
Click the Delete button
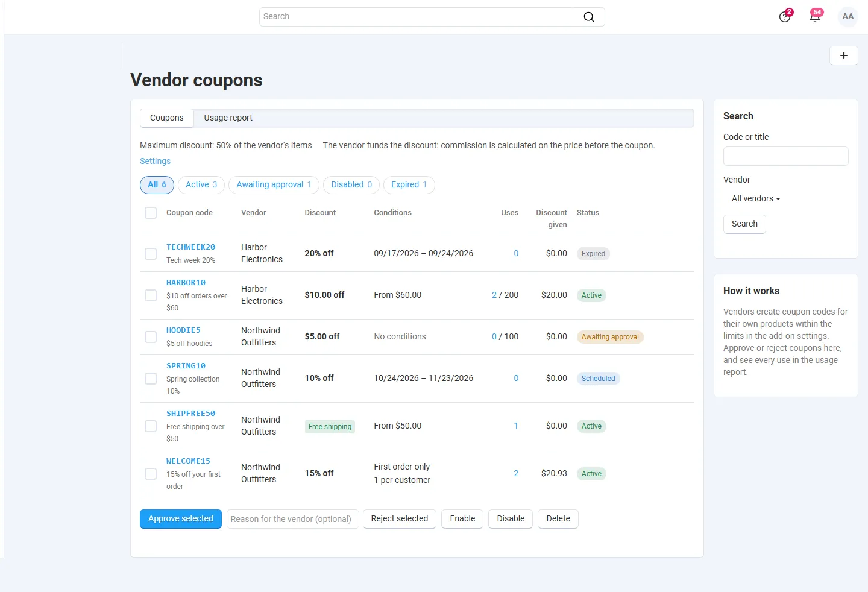pyautogui.click(x=558, y=519)
